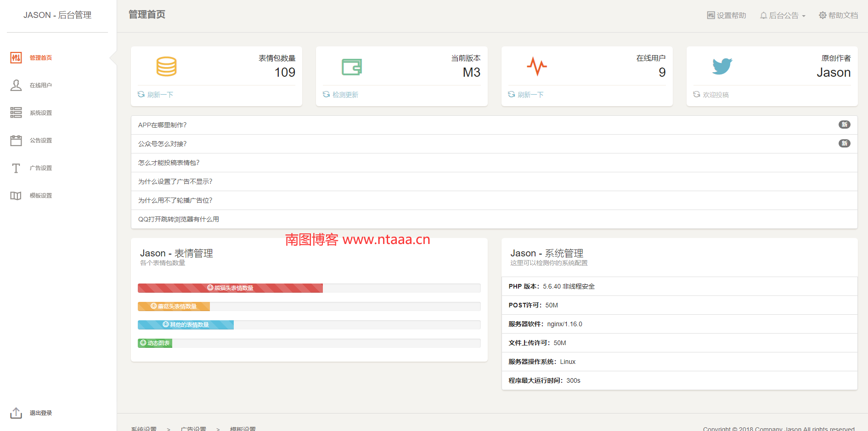Open 在线用户 via the user icon
The height and width of the screenshot is (431, 868).
click(16, 85)
